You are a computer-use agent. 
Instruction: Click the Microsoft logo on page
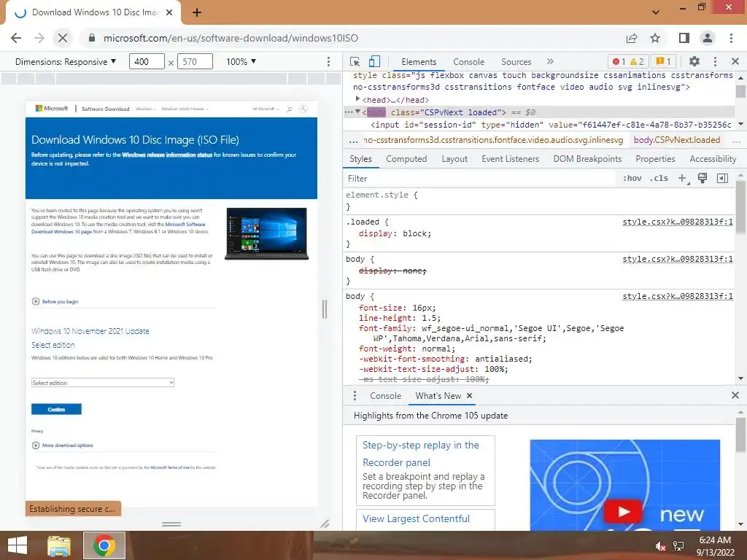tap(52, 109)
